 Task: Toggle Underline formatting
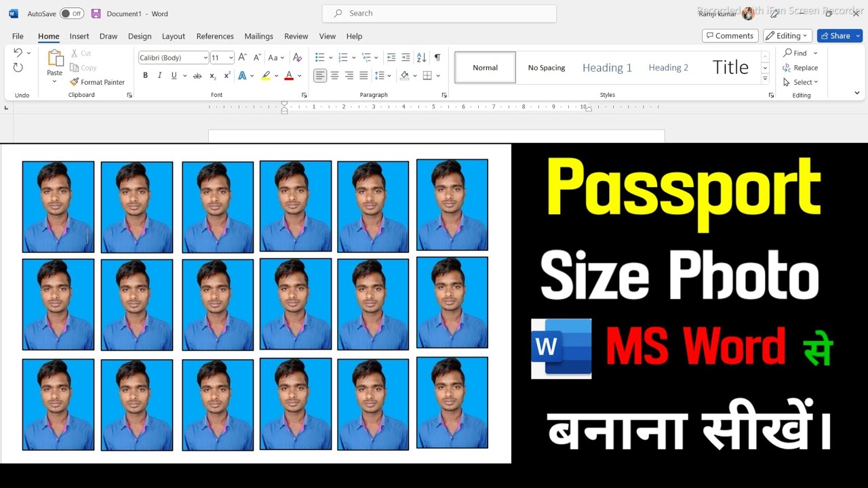click(x=174, y=75)
